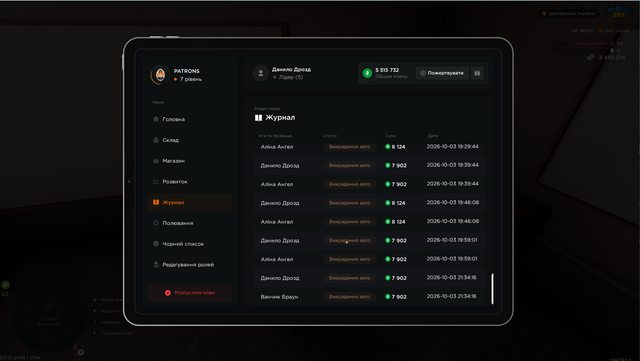Click Данило Дрозд in the 19:46:08 row
Image resolution: width=640 pixels, height=361 pixels.
(280, 203)
